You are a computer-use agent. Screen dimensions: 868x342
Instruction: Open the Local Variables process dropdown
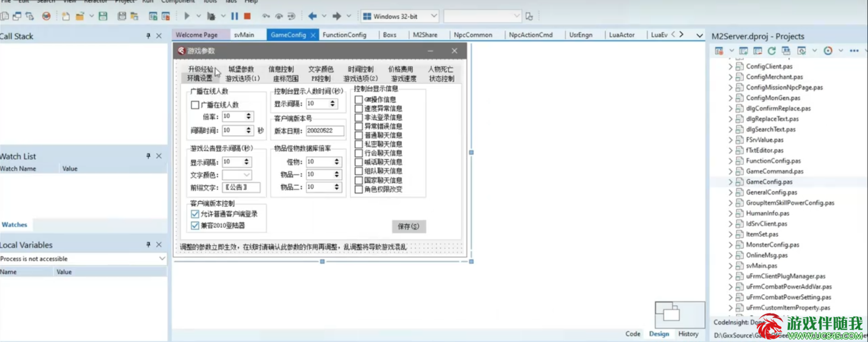[x=162, y=259]
